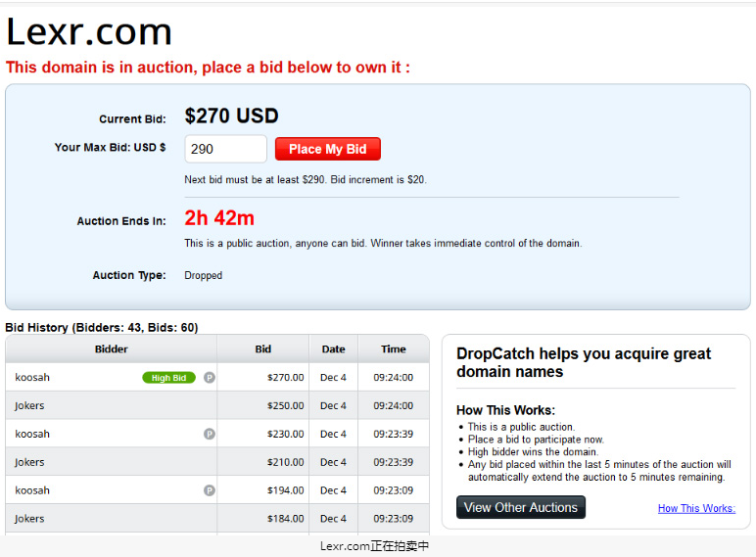Viewport: 756px width, 557px height.
Task: Click the Bidder column header
Action: (112, 349)
